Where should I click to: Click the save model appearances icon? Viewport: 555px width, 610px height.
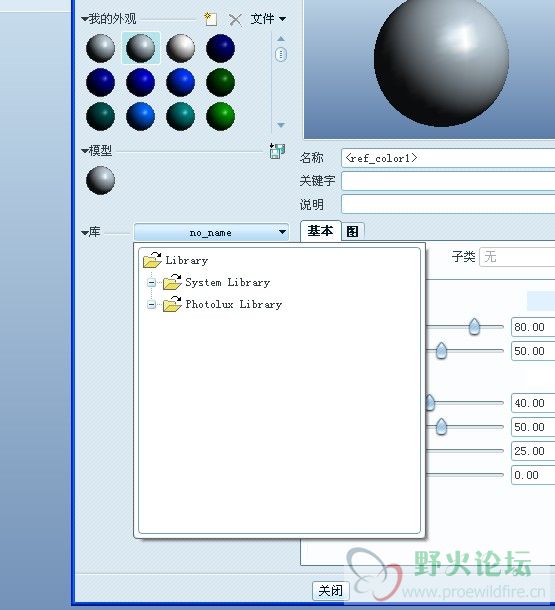[277, 151]
